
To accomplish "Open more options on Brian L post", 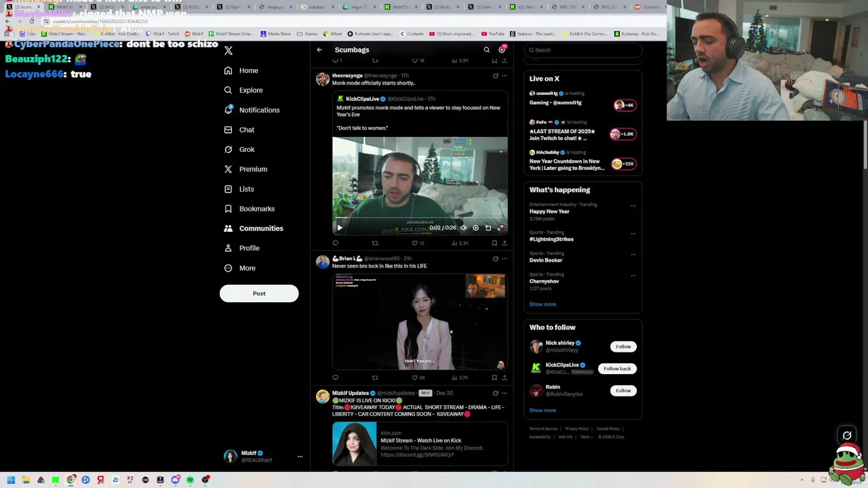I will 505,259.
